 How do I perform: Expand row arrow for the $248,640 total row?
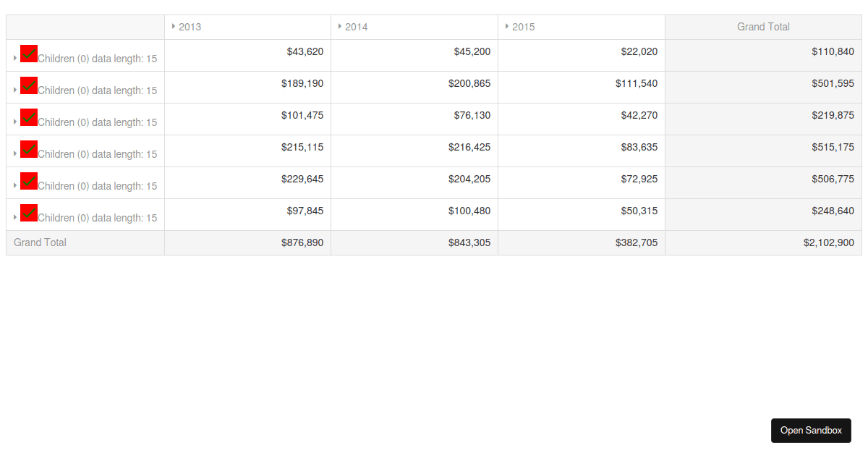tap(15, 217)
